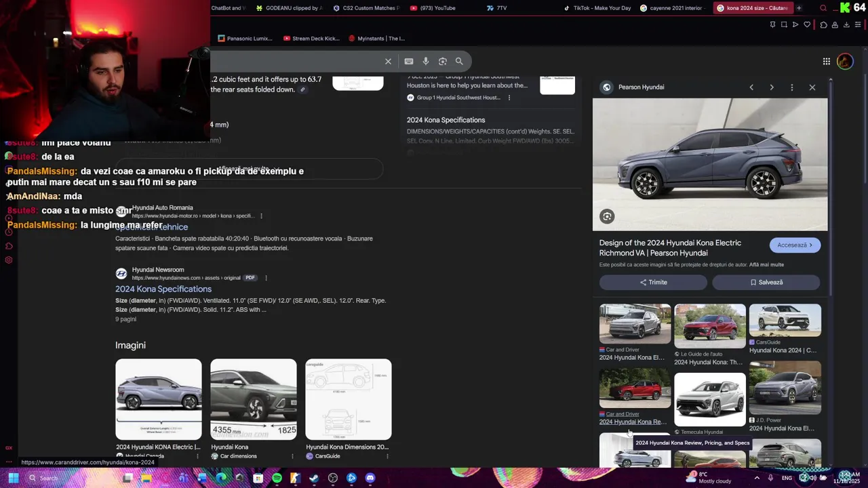This screenshot has height=488, width=868.
Task: Open the Google account avatar
Action: [845, 61]
